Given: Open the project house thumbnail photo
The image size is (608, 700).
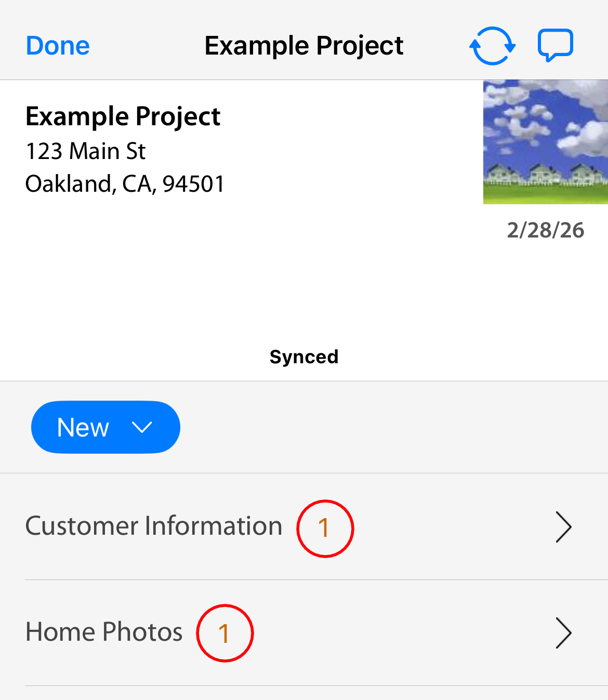Looking at the screenshot, I should tap(545, 142).
